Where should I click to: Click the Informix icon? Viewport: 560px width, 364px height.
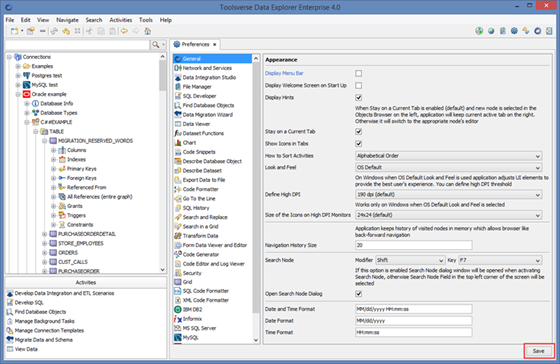pos(178,319)
